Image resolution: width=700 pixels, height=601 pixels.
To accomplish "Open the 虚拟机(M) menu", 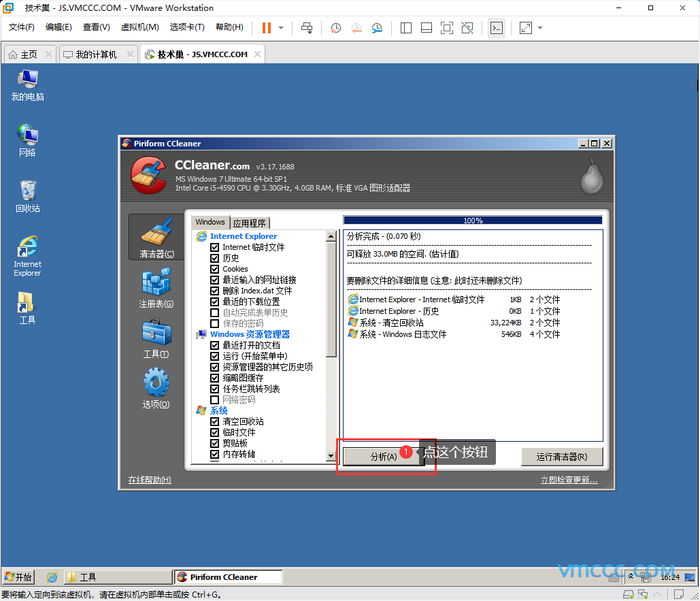I will pyautogui.click(x=139, y=27).
